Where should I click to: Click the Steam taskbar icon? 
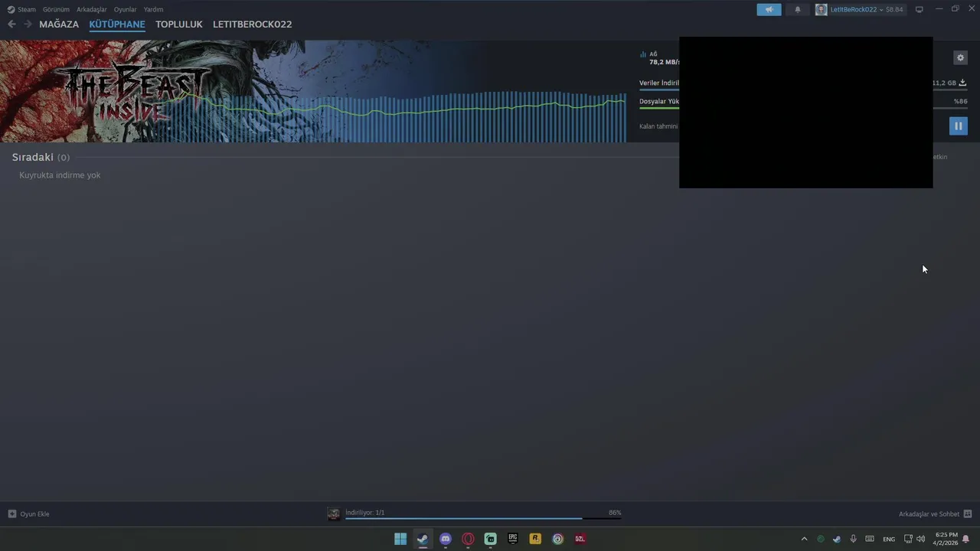[x=423, y=539]
